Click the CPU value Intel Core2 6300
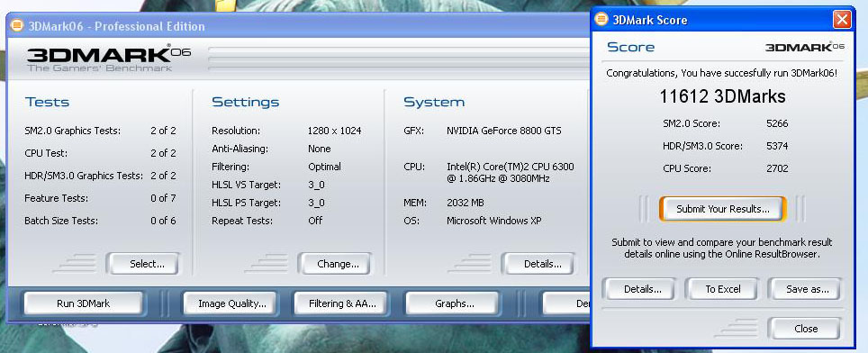The height and width of the screenshot is (353, 868). 511,172
